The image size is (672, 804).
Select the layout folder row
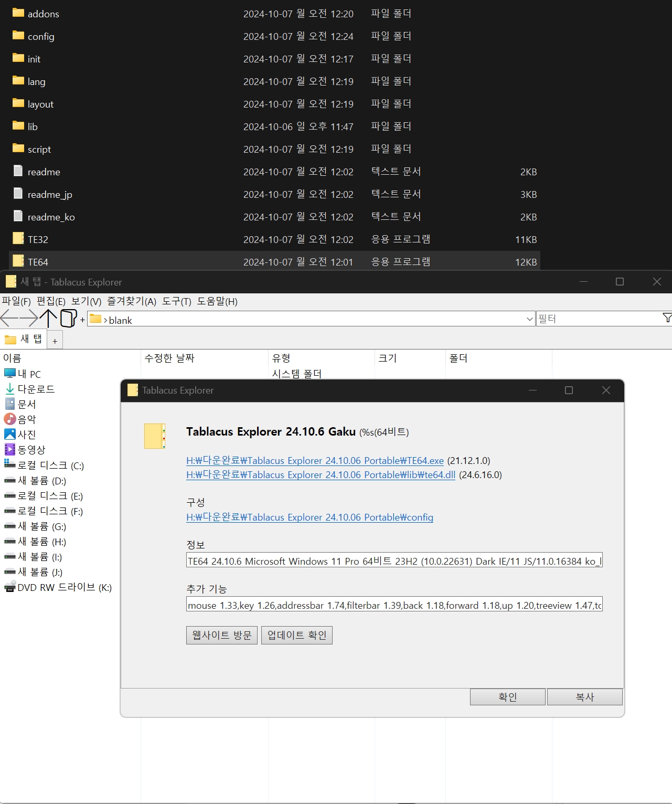pos(275,103)
